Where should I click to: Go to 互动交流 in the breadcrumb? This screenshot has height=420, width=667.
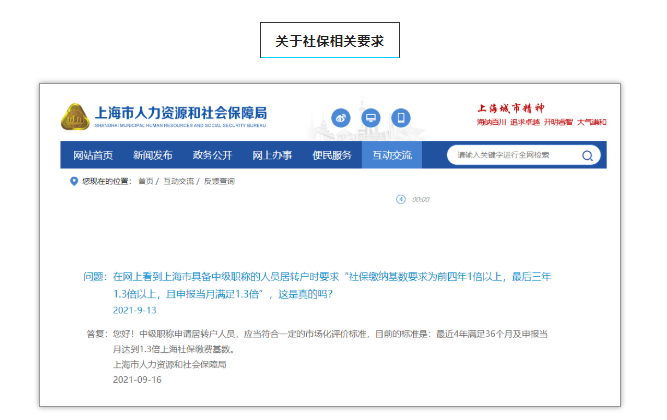click(x=178, y=181)
